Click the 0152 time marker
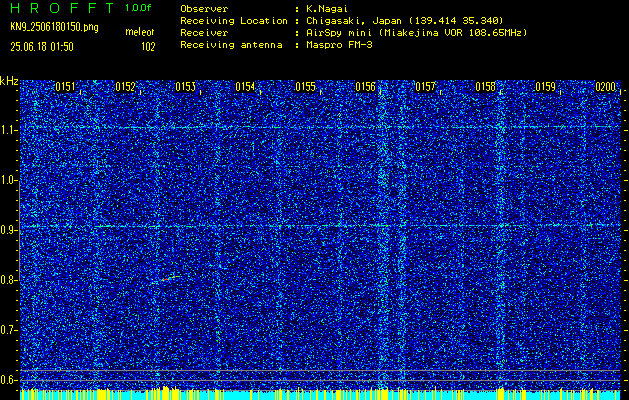The height and width of the screenshot is (400, 629). coord(125,87)
